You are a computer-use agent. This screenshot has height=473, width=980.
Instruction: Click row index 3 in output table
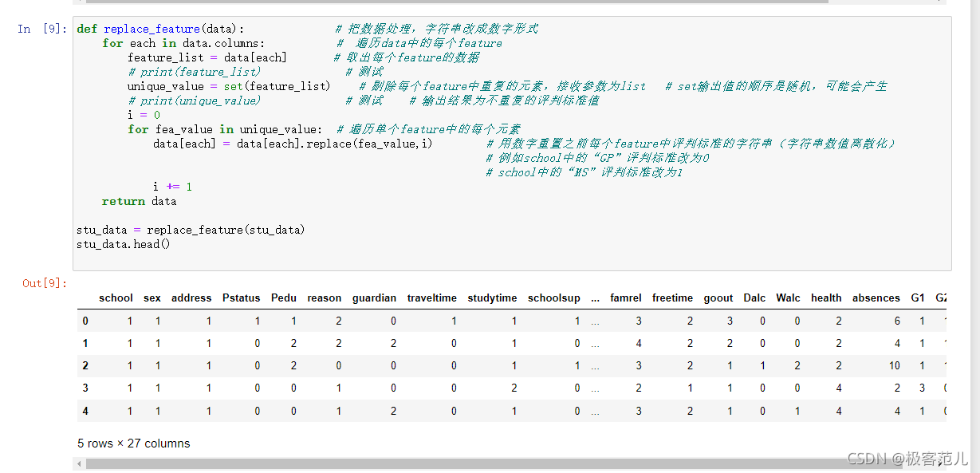coord(85,388)
